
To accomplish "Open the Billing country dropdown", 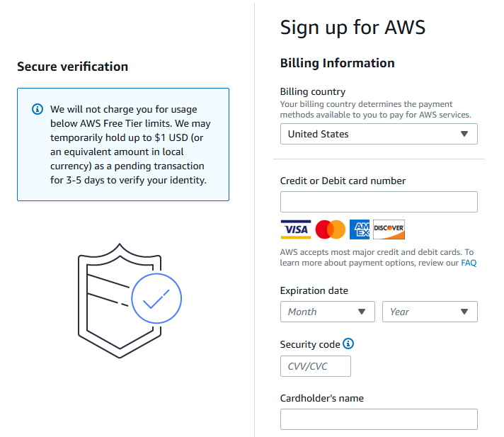I will pyautogui.click(x=379, y=134).
